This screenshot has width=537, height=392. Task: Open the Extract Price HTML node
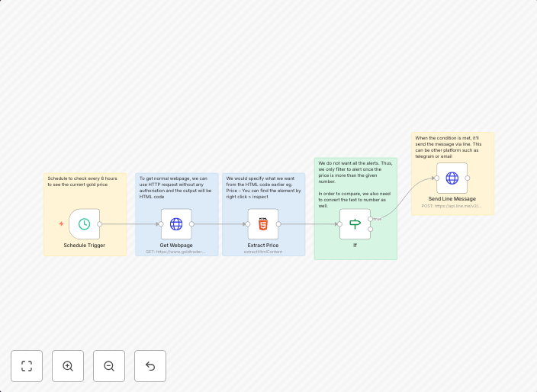coord(263,224)
